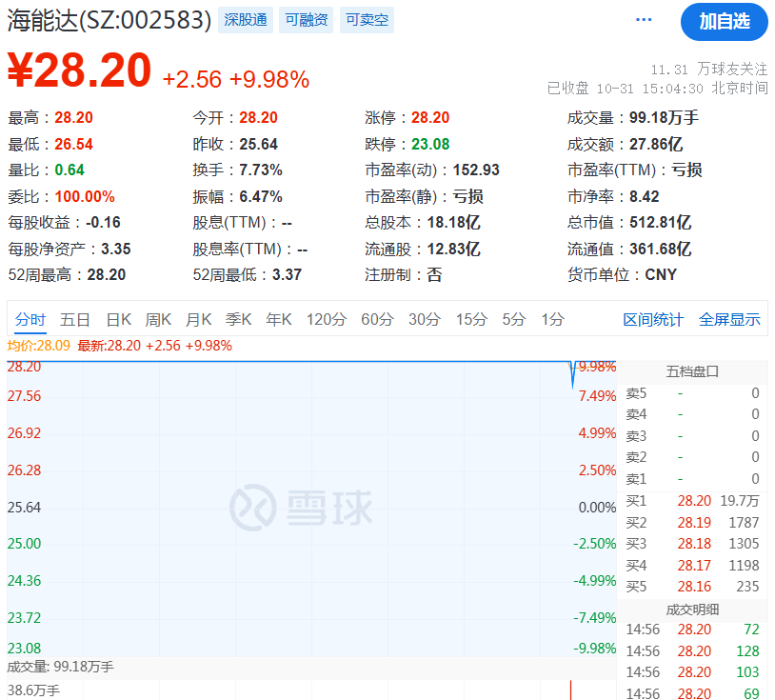The height and width of the screenshot is (700, 775).
Task: Switch to the 五日 chart tab
Action: point(75,319)
